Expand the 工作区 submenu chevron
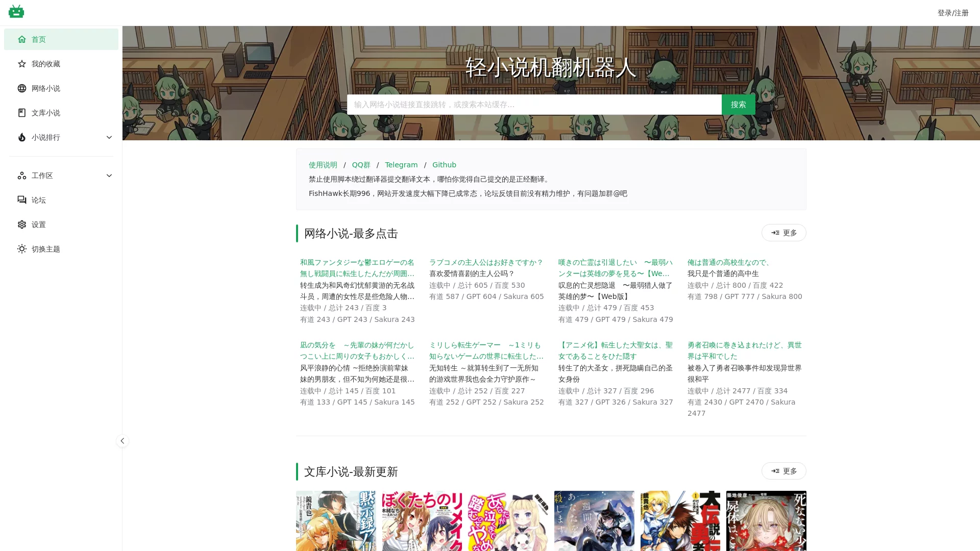 tap(109, 176)
